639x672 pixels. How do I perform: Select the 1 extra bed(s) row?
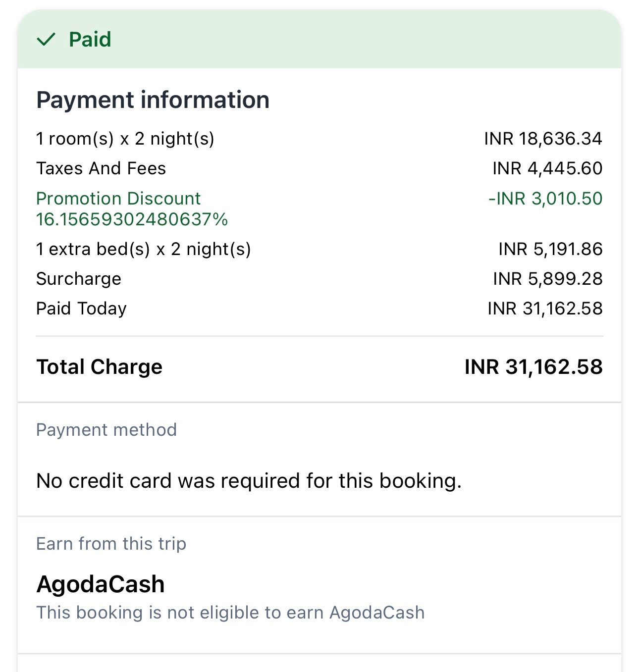coord(319,249)
